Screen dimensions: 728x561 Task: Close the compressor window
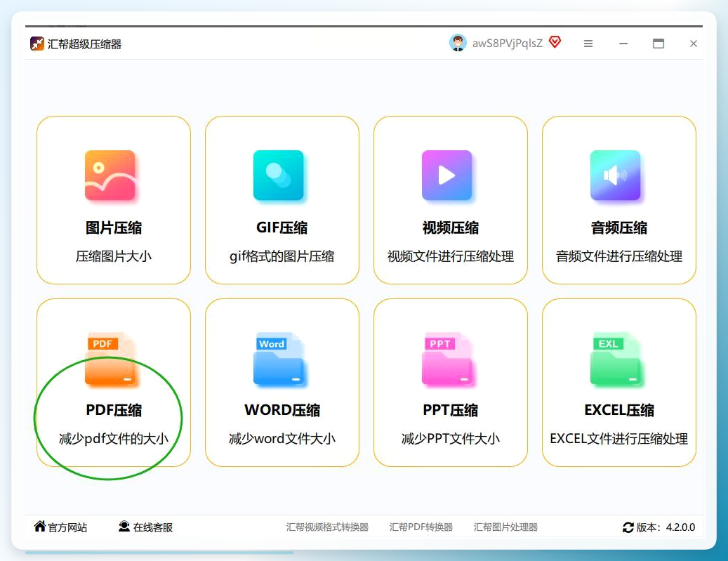(x=693, y=44)
